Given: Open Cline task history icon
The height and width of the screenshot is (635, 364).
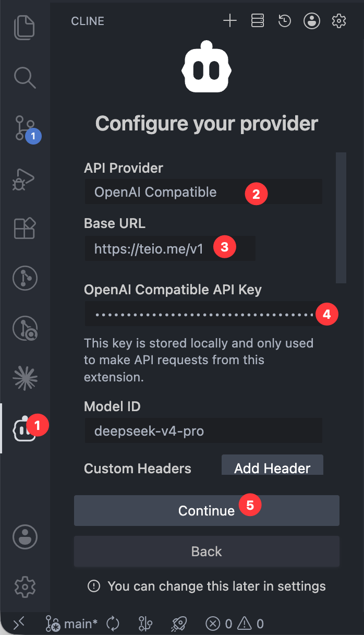Looking at the screenshot, I should [284, 21].
